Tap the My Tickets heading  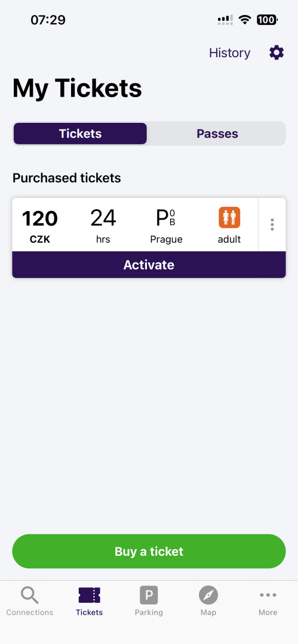[78, 88]
